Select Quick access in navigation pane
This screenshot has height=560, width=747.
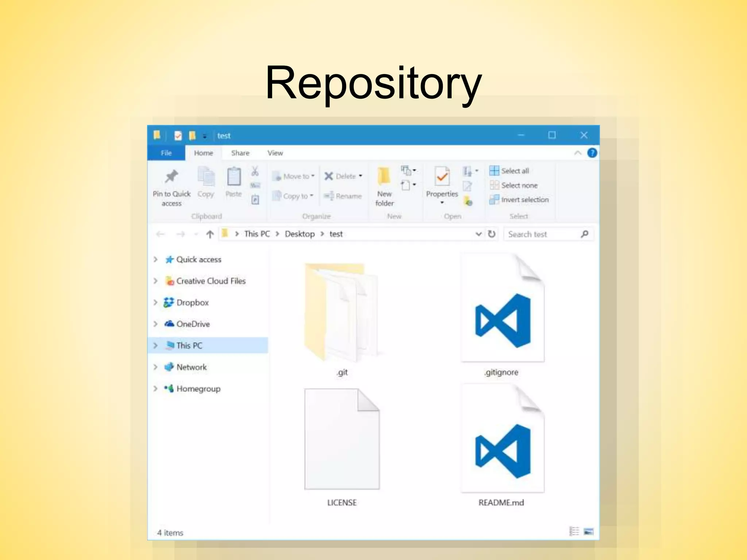coord(199,260)
